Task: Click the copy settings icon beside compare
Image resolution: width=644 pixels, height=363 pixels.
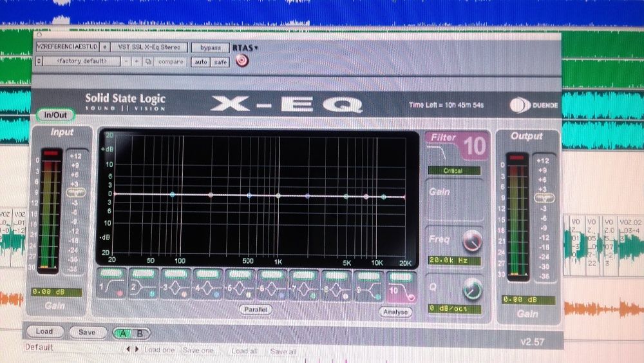Action: 148,62
